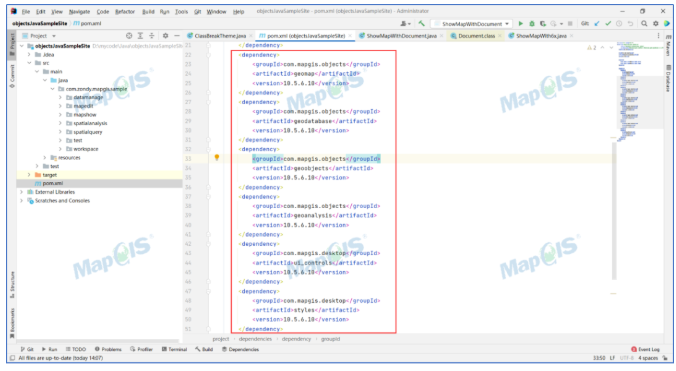Click the Debug bug icon in toolbar

[532, 24]
